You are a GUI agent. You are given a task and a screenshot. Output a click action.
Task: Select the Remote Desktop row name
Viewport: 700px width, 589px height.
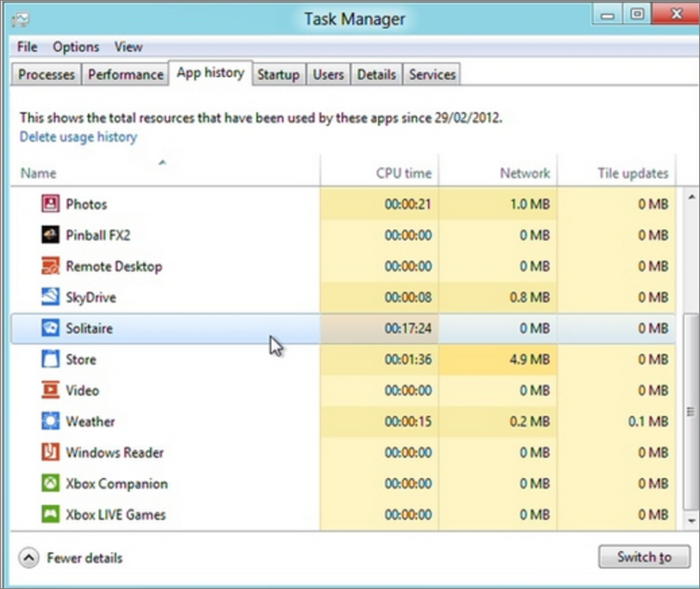click(x=114, y=266)
